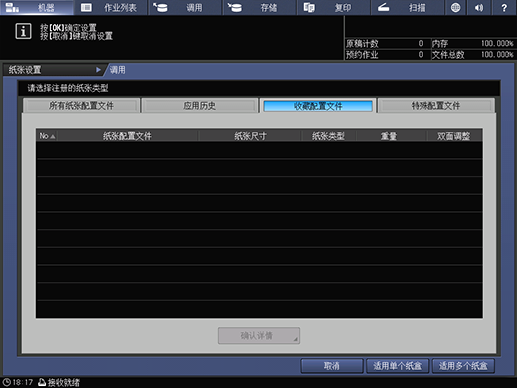Open the 作业列表 job list tab
This screenshot has width=517, height=388.
click(111, 7)
